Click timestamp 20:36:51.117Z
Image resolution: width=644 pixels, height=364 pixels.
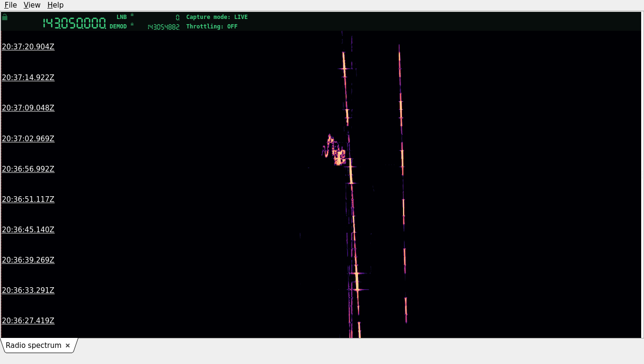[28, 199]
